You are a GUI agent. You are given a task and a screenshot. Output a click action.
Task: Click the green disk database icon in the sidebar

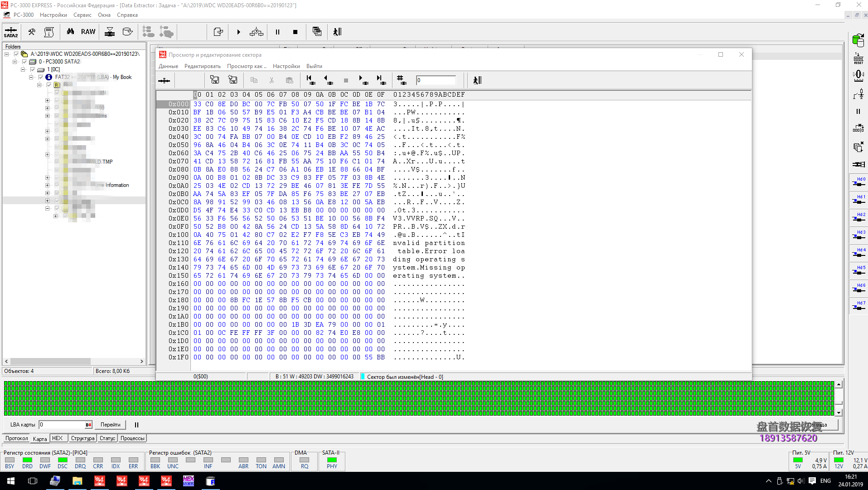tap(858, 40)
